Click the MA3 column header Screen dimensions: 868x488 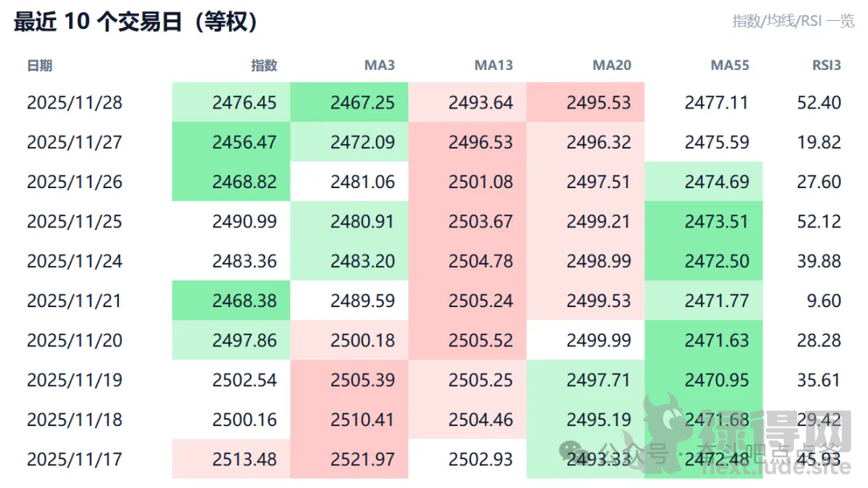(379, 65)
